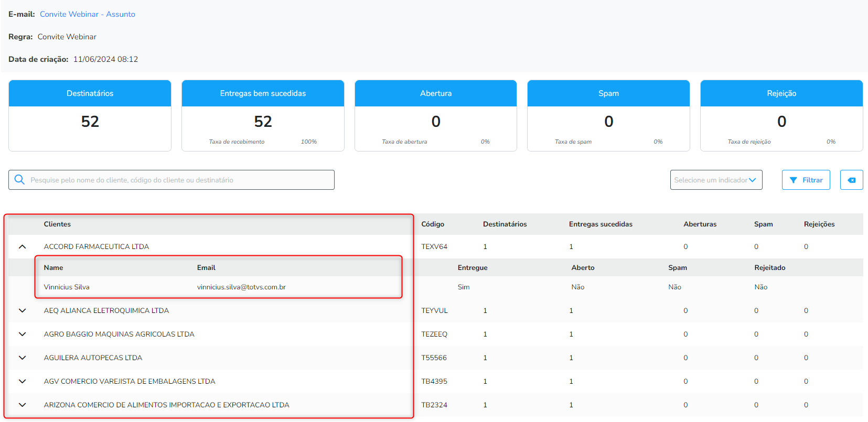Click the Abertura card header
The image size is (868, 422).
tap(436, 93)
